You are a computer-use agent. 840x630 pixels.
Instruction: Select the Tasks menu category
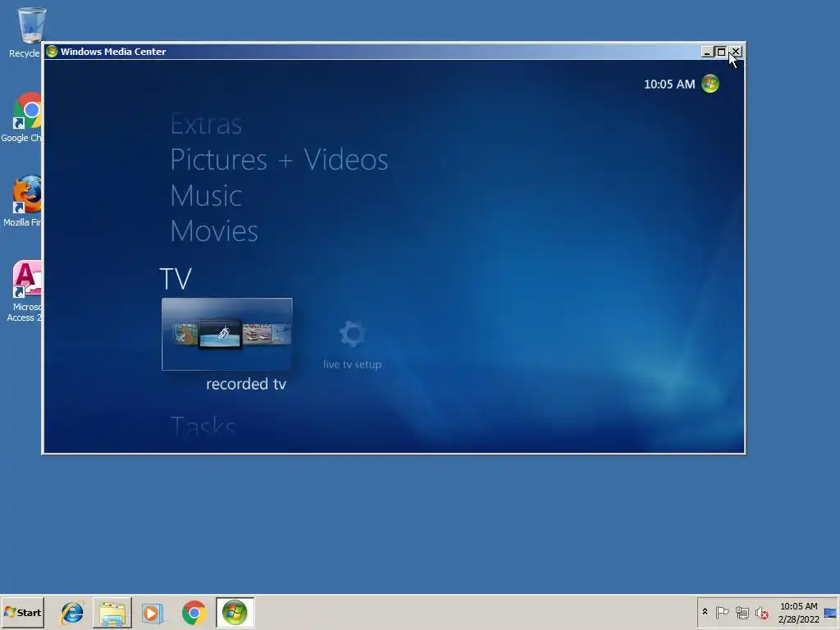click(203, 427)
